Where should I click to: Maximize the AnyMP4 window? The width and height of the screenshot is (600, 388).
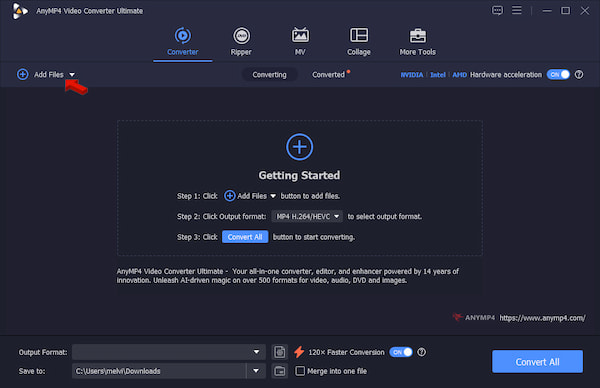pyautogui.click(x=565, y=11)
